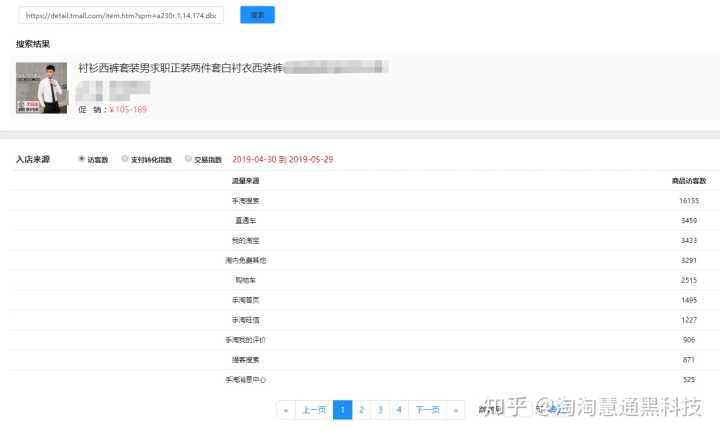This screenshot has height=436, width=720.
Task: Open the product thumbnail image
Action: click(42, 87)
